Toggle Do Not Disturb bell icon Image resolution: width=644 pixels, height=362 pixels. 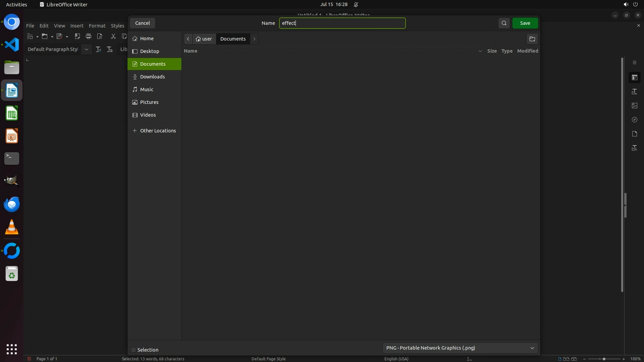pos(356,5)
